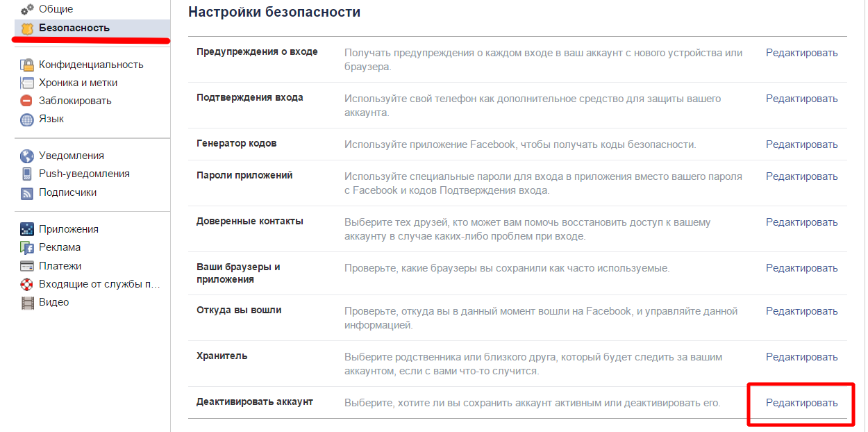Click the lifebuoy icon for Входящие от службы
The height and width of the screenshot is (432, 868).
coord(27,284)
